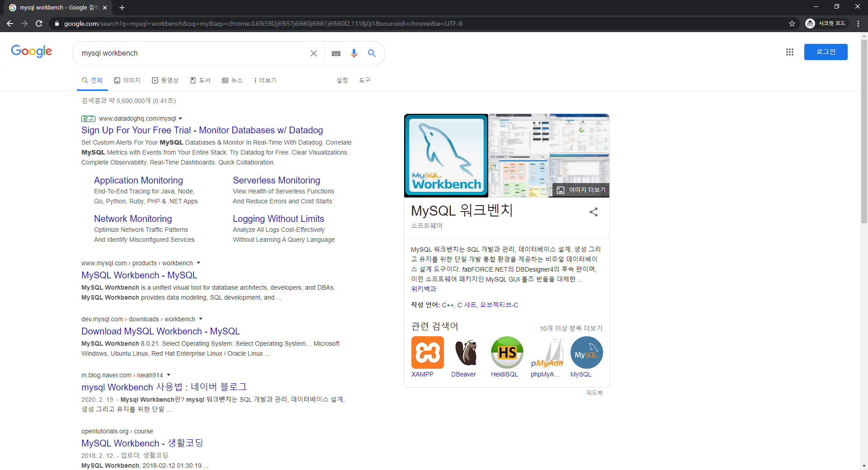This screenshot has height=470, width=868.
Task: Click the site lock icon in address bar
Action: pyautogui.click(x=57, y=23)
